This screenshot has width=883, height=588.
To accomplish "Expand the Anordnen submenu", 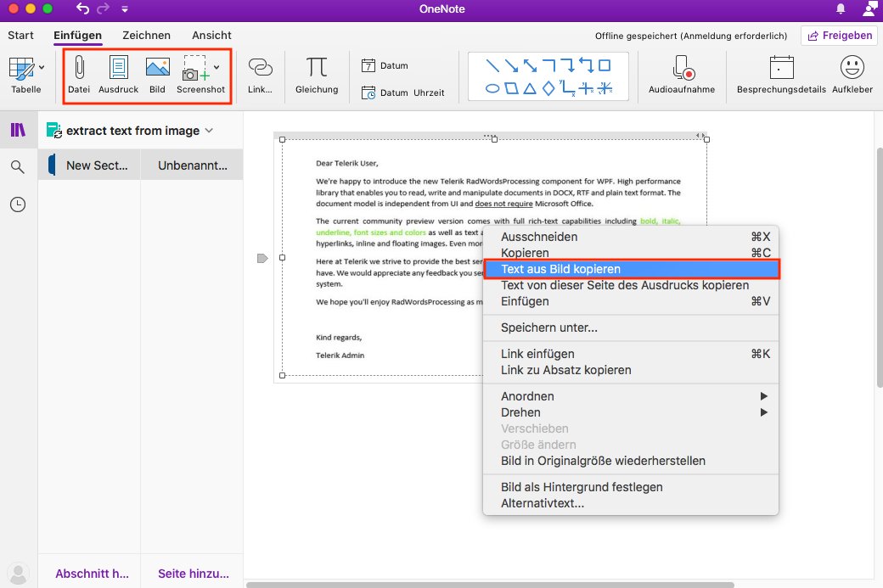I will point(631,396).
